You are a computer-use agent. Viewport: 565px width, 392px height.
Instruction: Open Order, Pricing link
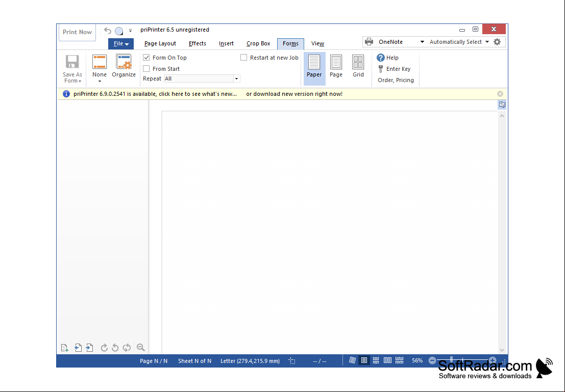tap(396, 80)
